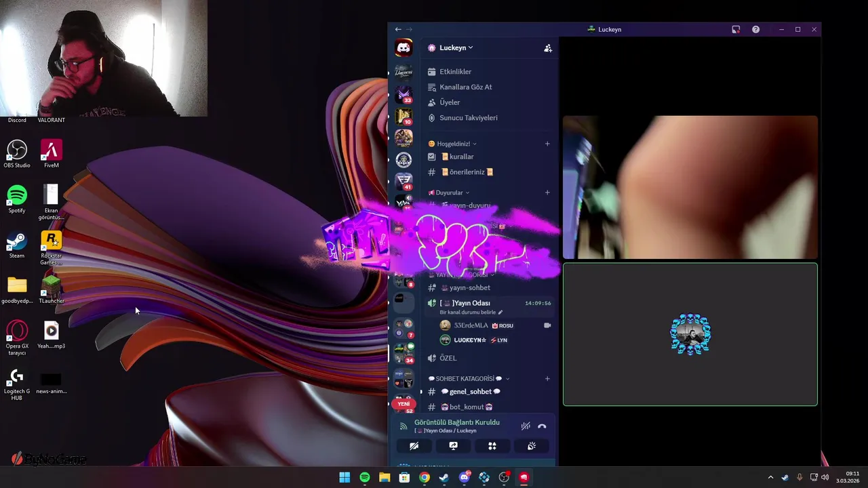Open server with 10 notification badge
Screen dimensions: 868x488
(x=403, y=116)
